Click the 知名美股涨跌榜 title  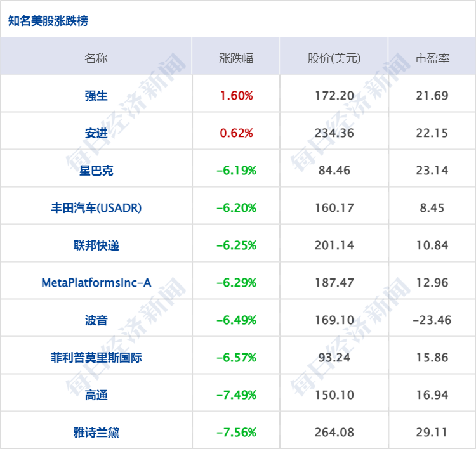click(x=48, y=21)
